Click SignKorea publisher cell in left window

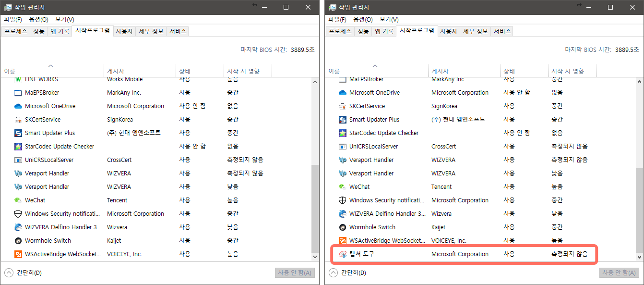coord(120,120)
